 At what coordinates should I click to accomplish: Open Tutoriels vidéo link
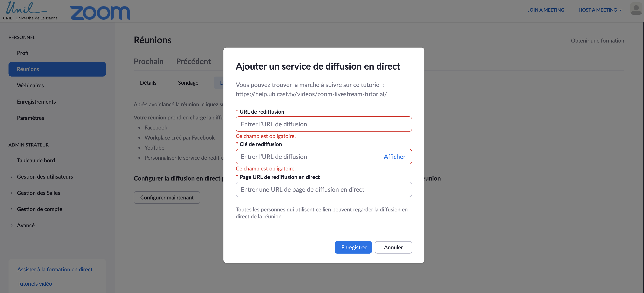(34, 284)
